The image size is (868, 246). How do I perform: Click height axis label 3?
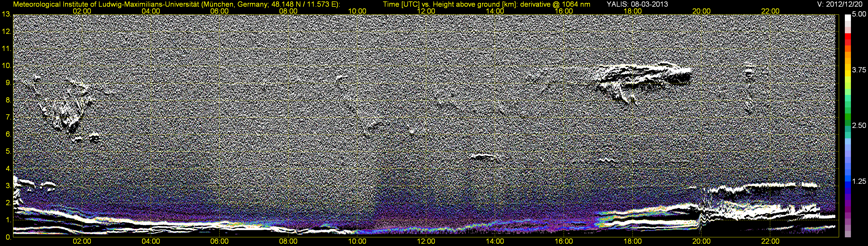click(8, 186)
